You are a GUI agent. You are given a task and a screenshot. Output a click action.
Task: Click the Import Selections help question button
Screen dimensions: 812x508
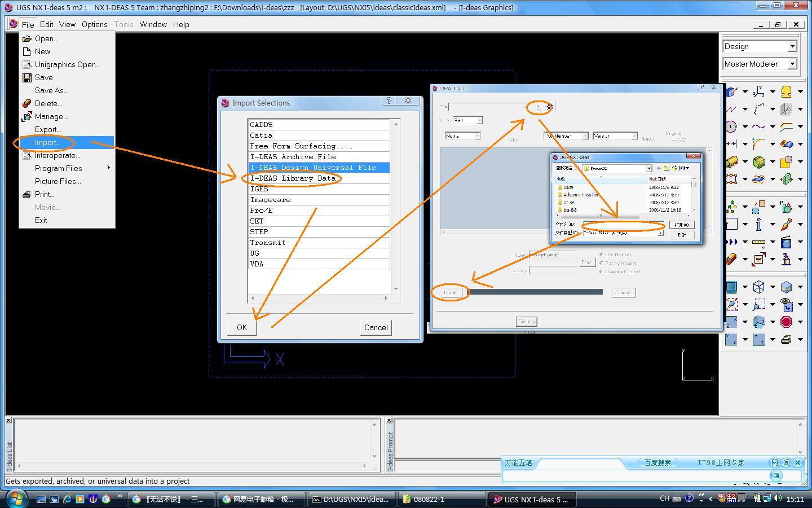click(389, 100)
